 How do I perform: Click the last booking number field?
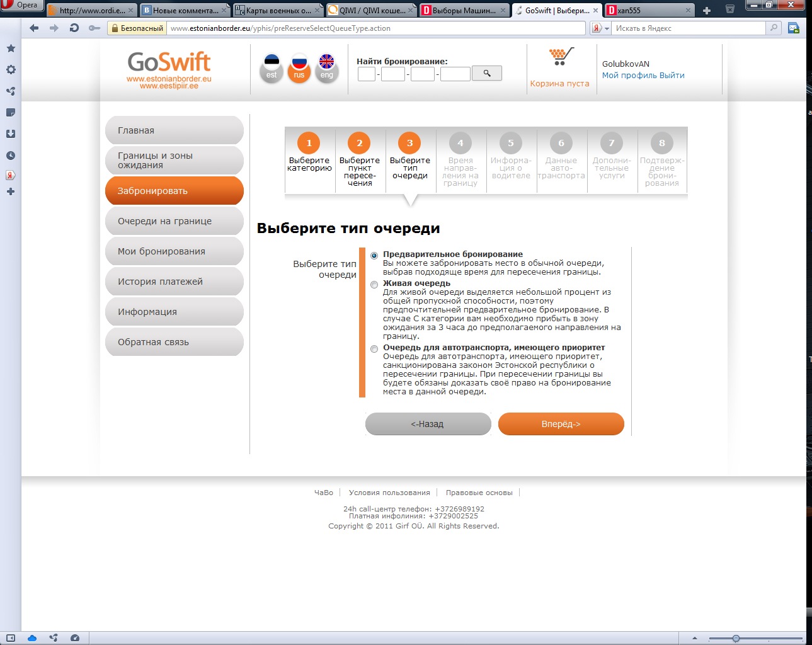(x=455, y=74)
